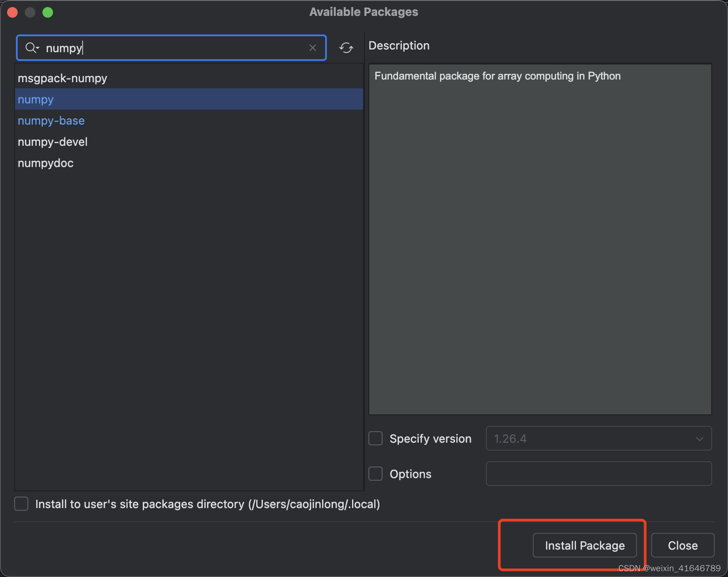This screenshot has width=728, height=577.
Task: Open the version dropdown showing 1.26.4
Action: coord(699,438)
